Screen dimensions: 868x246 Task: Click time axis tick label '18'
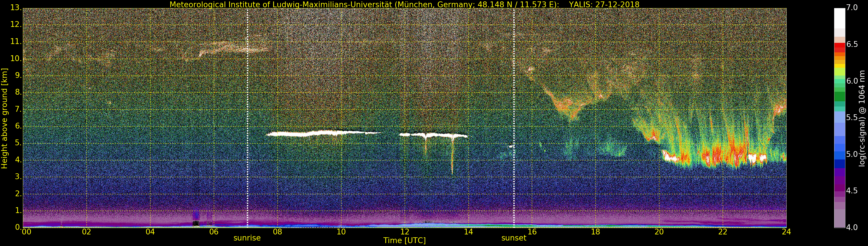pos(596,232)
